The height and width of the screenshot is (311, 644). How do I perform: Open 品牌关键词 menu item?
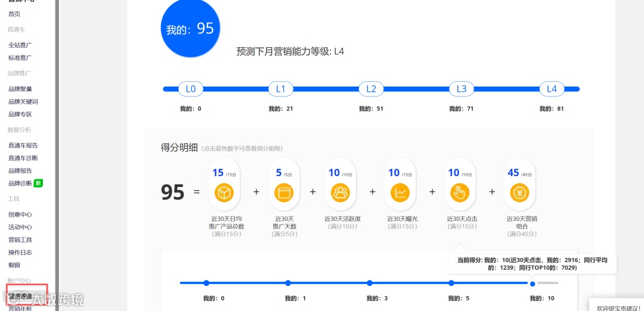click(x=23, y=101)
